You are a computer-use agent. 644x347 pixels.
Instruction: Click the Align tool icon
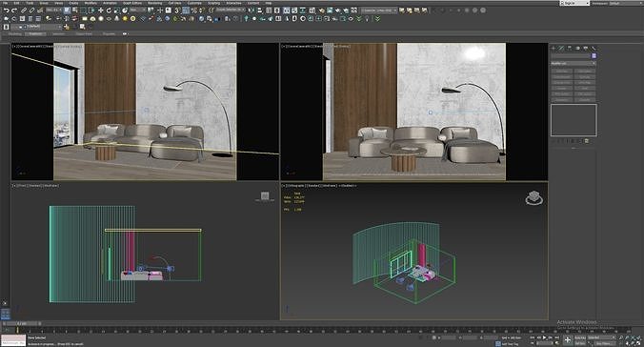coord(260,10)
